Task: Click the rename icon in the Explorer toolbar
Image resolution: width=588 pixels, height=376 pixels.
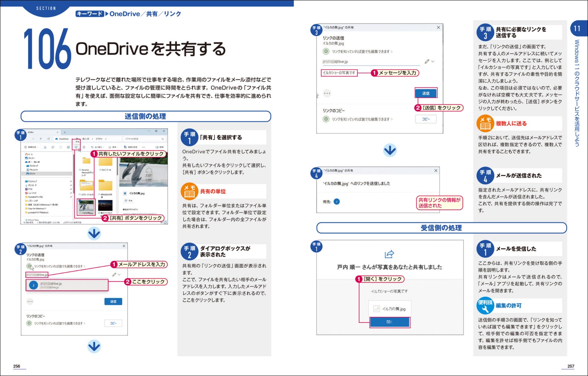Action: [68, 147]
